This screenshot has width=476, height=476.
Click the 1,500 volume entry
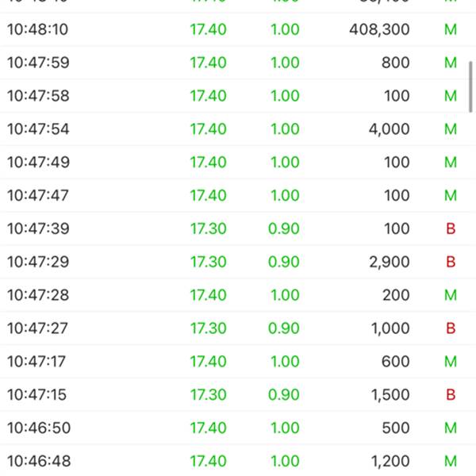coord(390,395)
